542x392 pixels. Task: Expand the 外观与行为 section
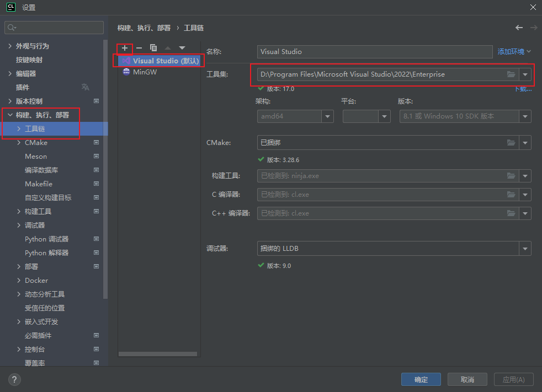pos(10,46)
